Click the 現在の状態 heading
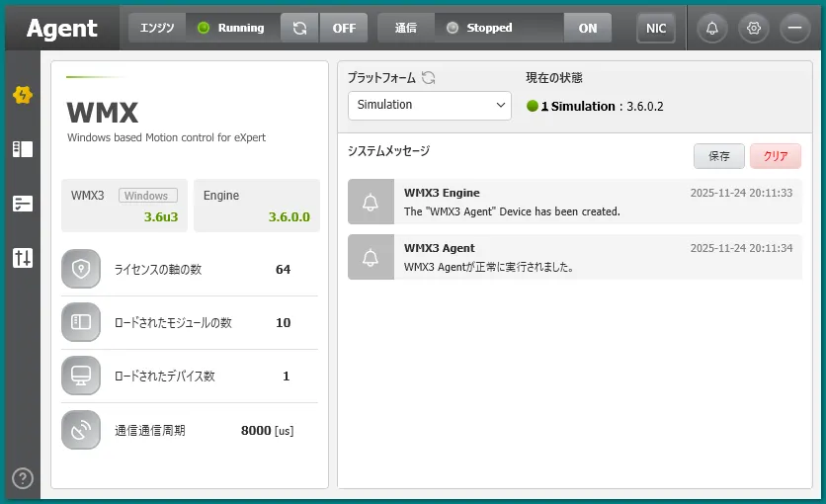This screenshot has width=826, height=504. pos(554,78)
